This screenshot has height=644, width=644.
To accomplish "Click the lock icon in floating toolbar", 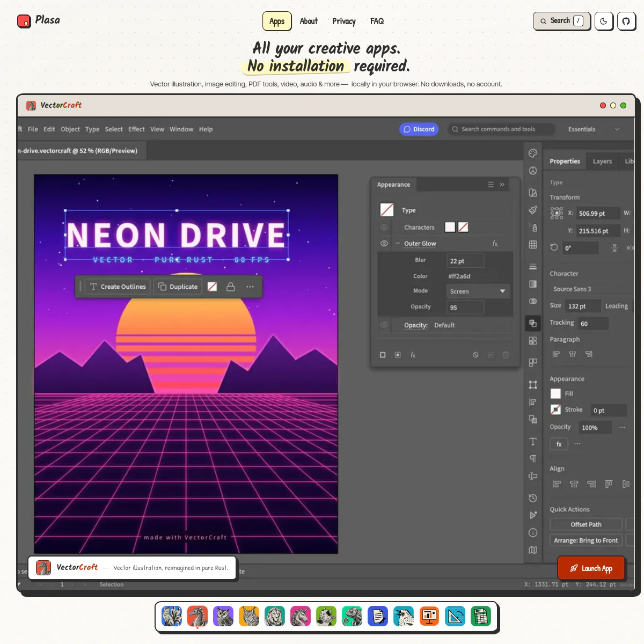I will coord(231,287).
